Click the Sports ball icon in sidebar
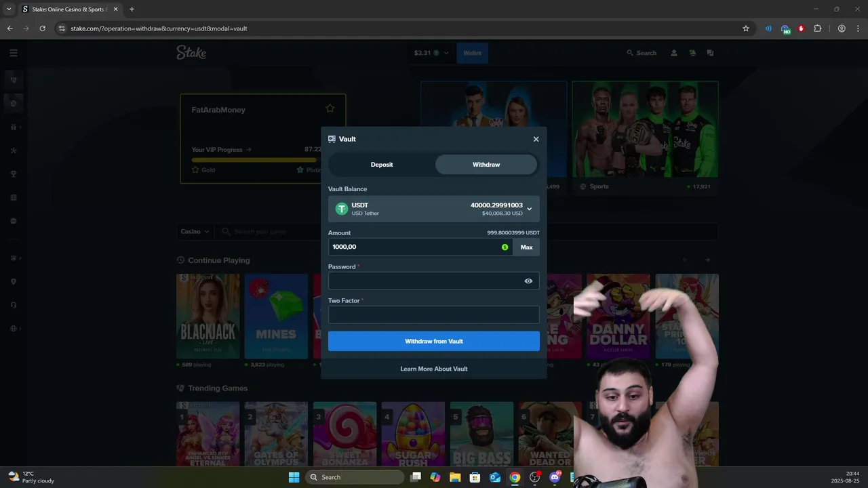 coord(14,104)
